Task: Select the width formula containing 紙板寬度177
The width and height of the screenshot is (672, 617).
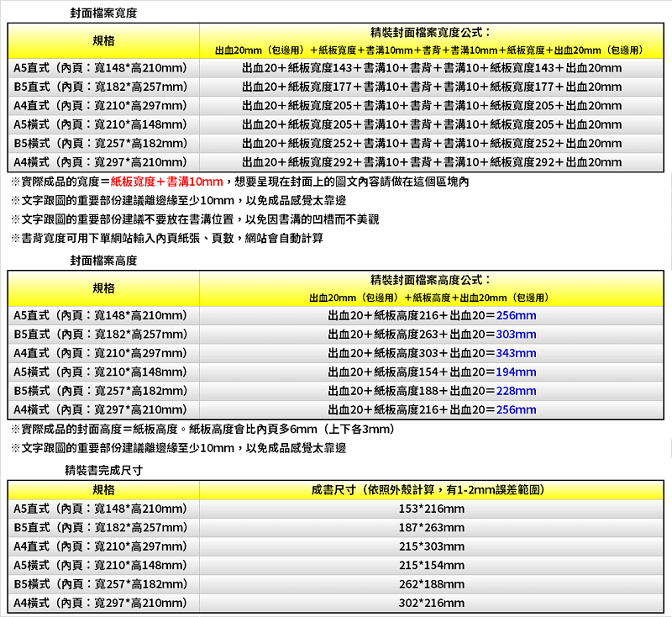Action: click(x=431, y=87)
